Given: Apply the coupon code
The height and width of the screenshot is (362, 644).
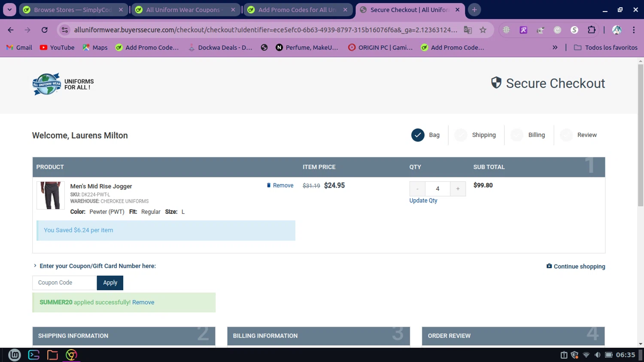Looking at the screenshot, I should 110,283.
